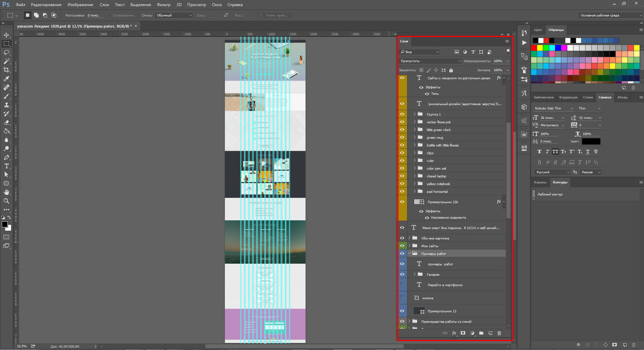Toggle visibility of Тень effect
Image resolution: width=644 pixels, height=350 pixels.
pos(427,94)
